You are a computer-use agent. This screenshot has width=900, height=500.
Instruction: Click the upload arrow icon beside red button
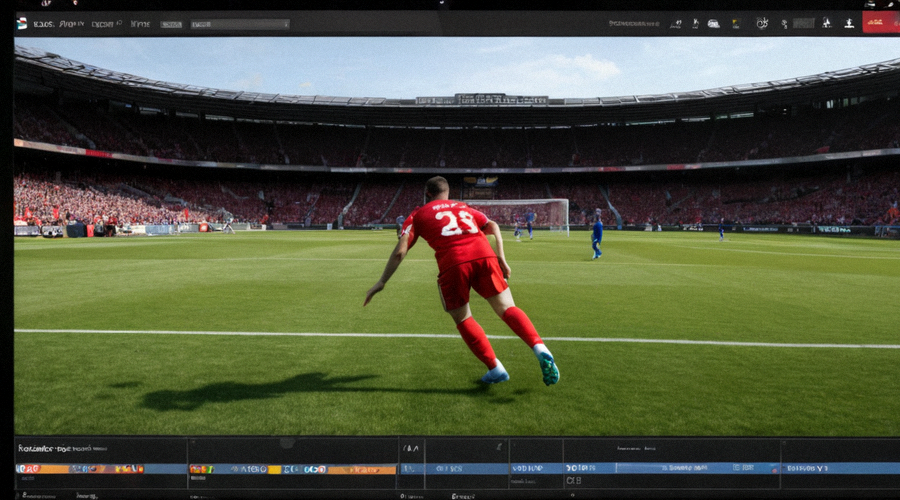(849, 23)
